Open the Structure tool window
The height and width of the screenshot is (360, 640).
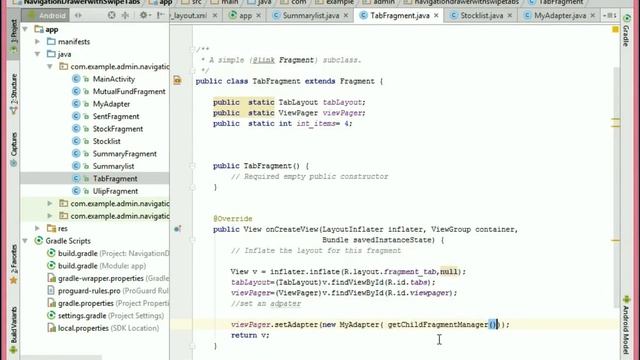coord(13,94)
